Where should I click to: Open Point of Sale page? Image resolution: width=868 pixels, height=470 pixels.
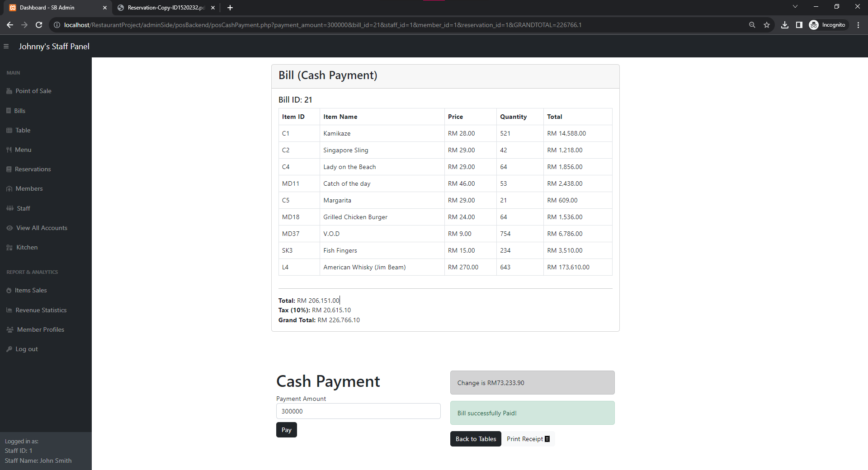[x=33, y=91]
